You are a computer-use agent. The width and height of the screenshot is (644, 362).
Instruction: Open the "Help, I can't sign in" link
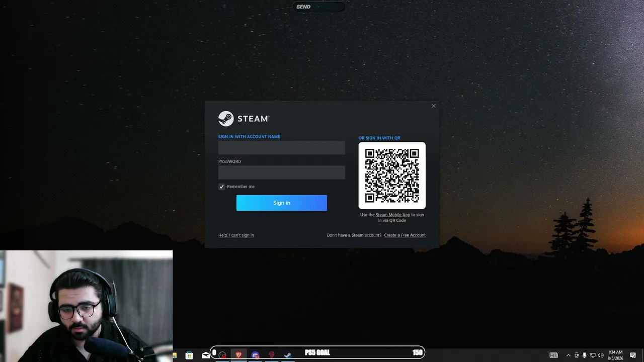point(236,235)
